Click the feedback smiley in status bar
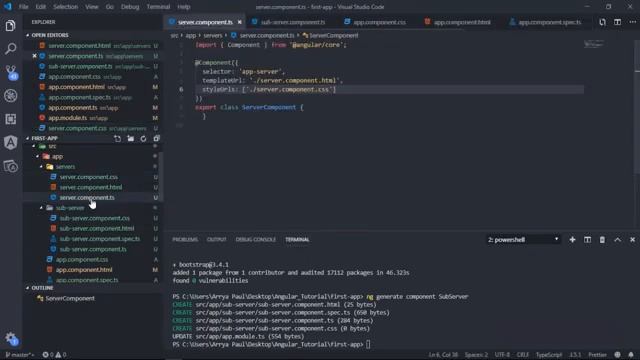Image resolution: width=640 pixels, height=360 pixels. 618,355
